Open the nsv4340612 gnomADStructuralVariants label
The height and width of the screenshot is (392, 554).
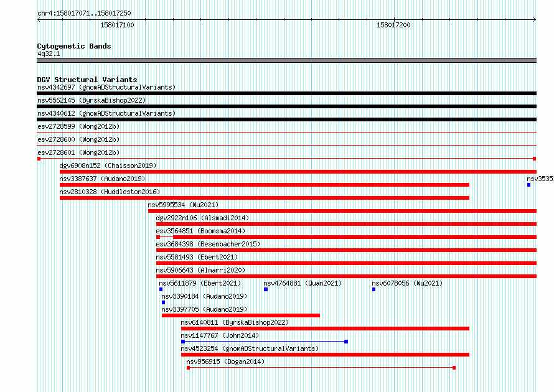click(106, 113)
